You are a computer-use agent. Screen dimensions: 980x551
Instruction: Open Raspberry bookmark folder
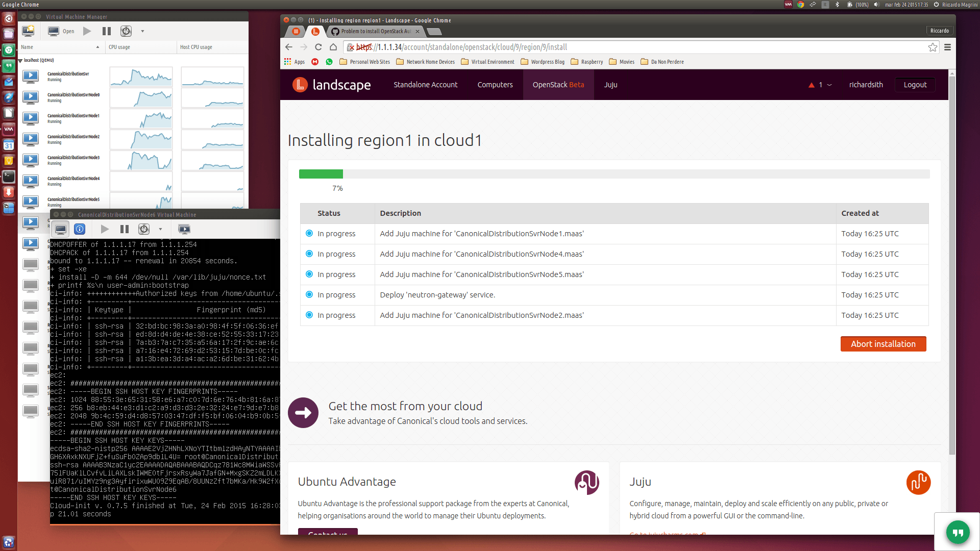[586, 62]
